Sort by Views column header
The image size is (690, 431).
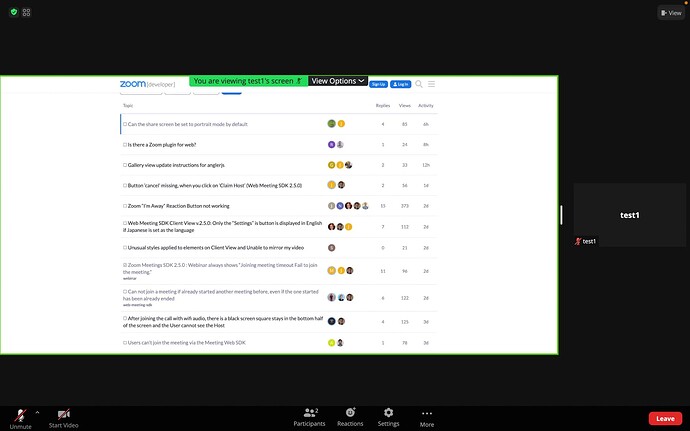[x=404, y=106]
